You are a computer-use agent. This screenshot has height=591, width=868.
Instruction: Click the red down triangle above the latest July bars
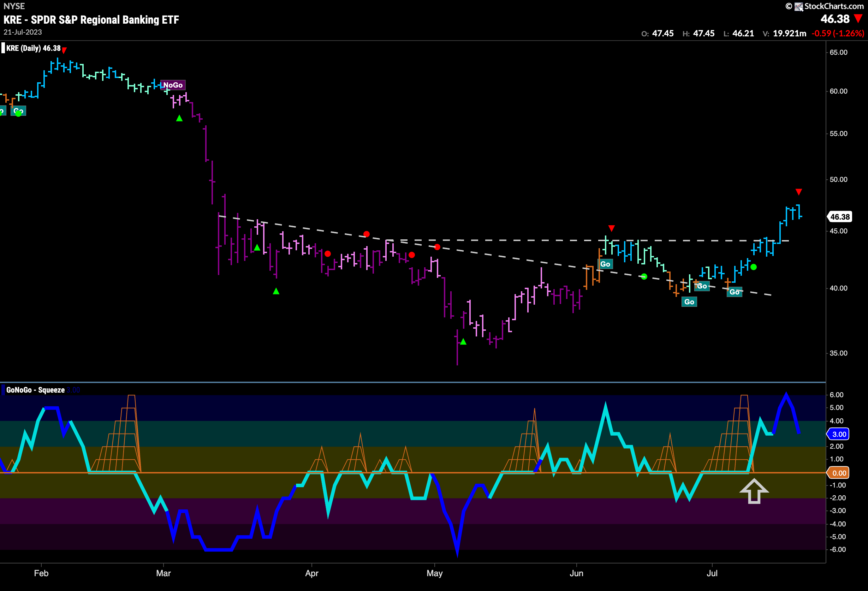(798, 192)
